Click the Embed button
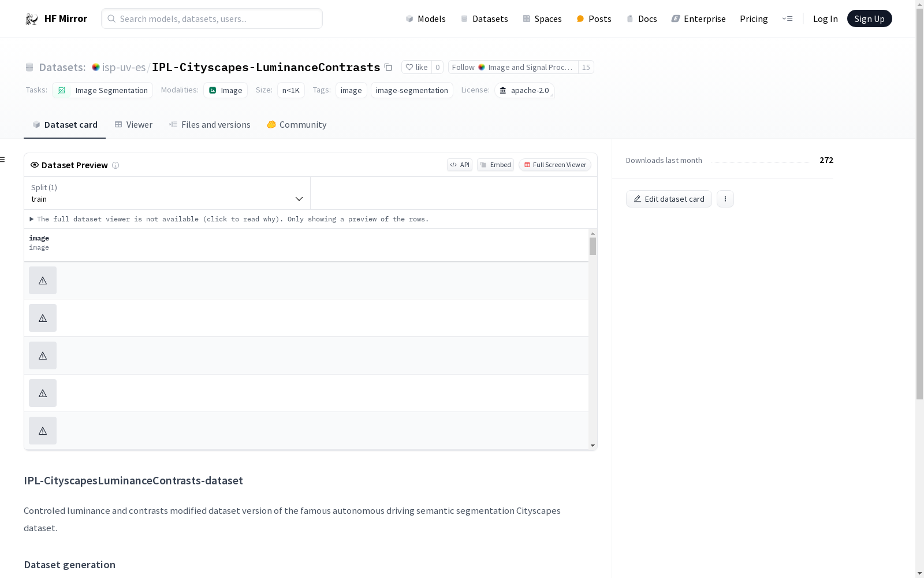The height and width of the screenshot is (578, 924). [x=495, y=165]
